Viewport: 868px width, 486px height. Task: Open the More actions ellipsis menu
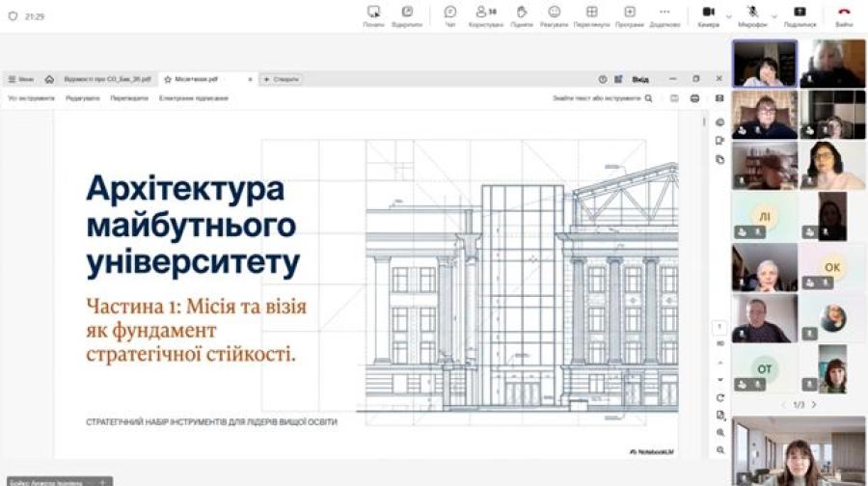pos(665,16)
